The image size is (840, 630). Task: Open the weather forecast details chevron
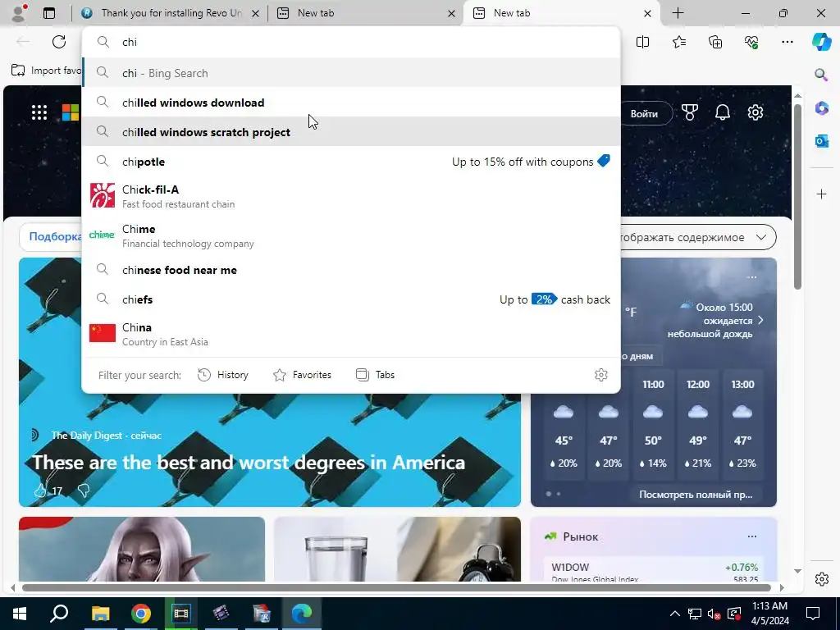pos(760,321)
